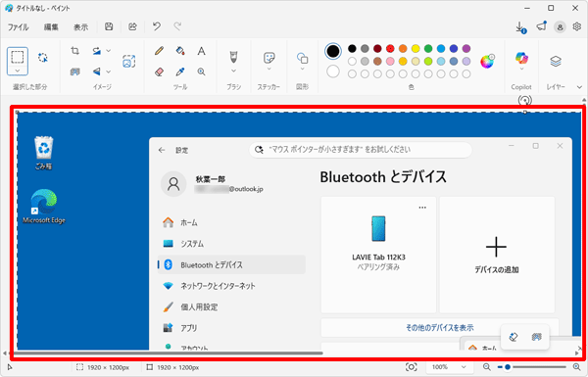Click the feedback megaphone icon
The height and width of the screenshot is (377, 588).
[x=541, y=26]
